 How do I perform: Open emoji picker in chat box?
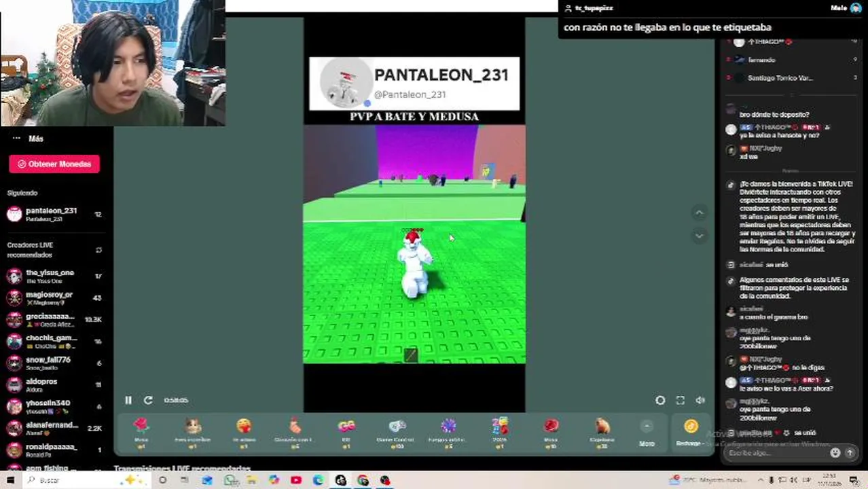[835, 453]
